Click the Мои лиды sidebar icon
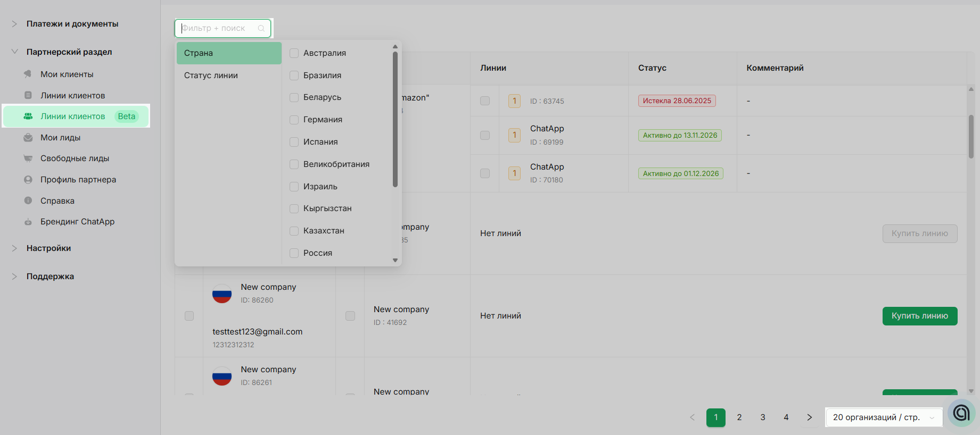 [28, 138]
